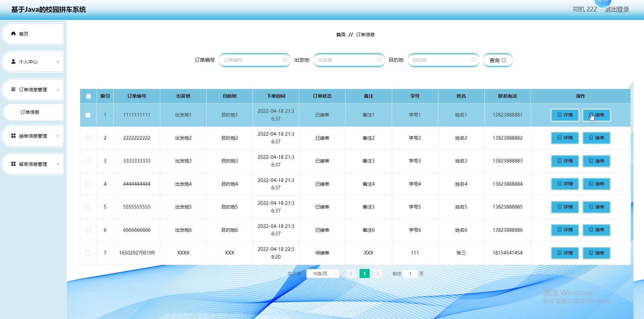
Task: Click the phone number 18154541454
Action: pyautogui.click(x=507, y=253)
